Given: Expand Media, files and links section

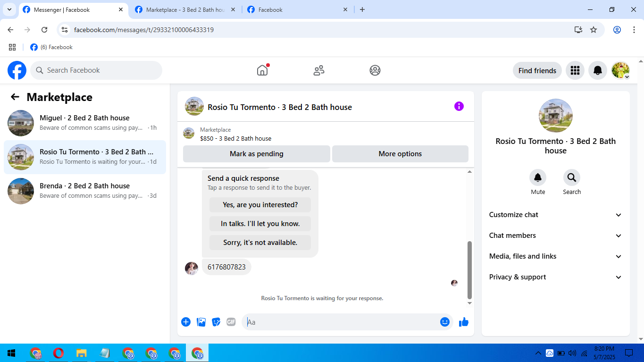Looking at the screenshot, I should (x=556, y=256).
